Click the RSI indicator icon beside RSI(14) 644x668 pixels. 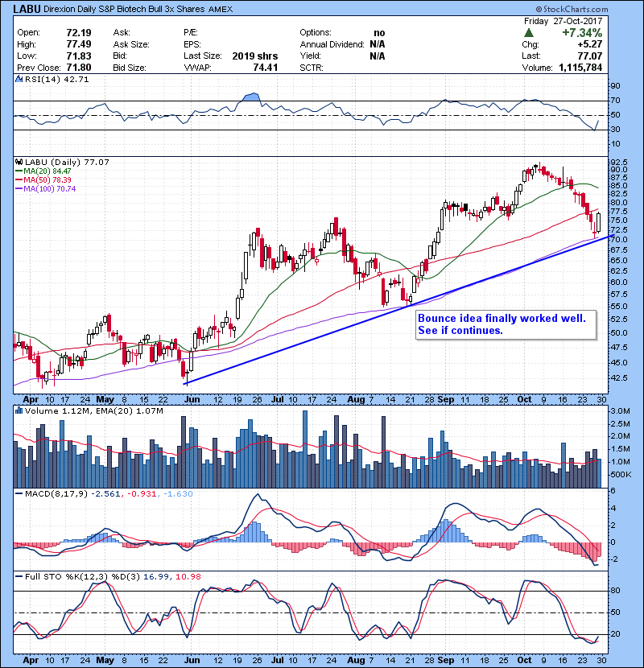coord(19,79)
